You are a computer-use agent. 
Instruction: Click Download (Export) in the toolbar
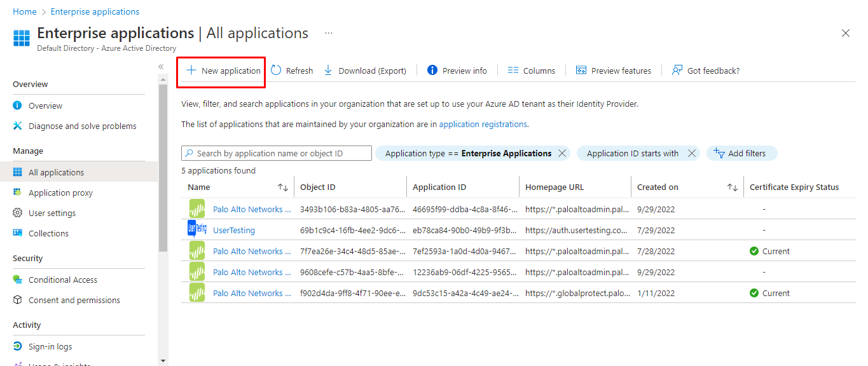pos(365,71)
